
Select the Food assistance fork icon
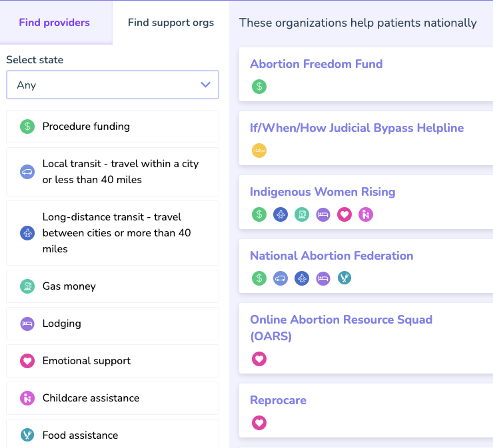coord(27,435)
